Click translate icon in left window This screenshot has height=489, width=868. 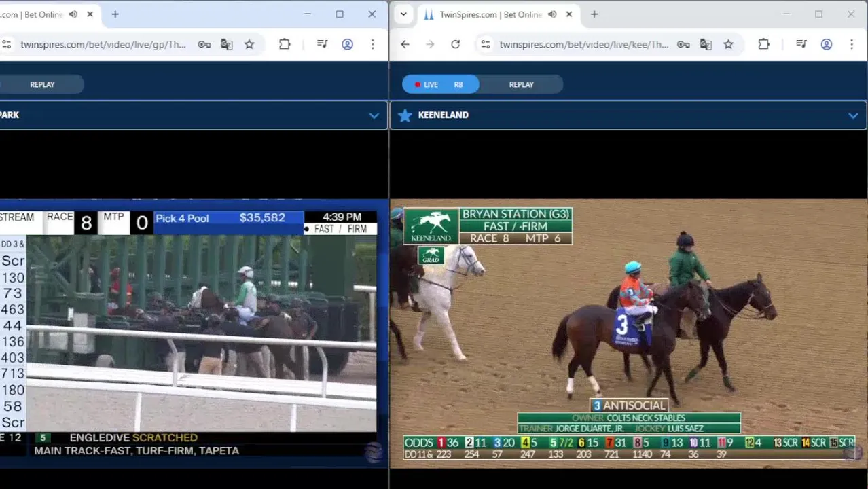[227, 44]
